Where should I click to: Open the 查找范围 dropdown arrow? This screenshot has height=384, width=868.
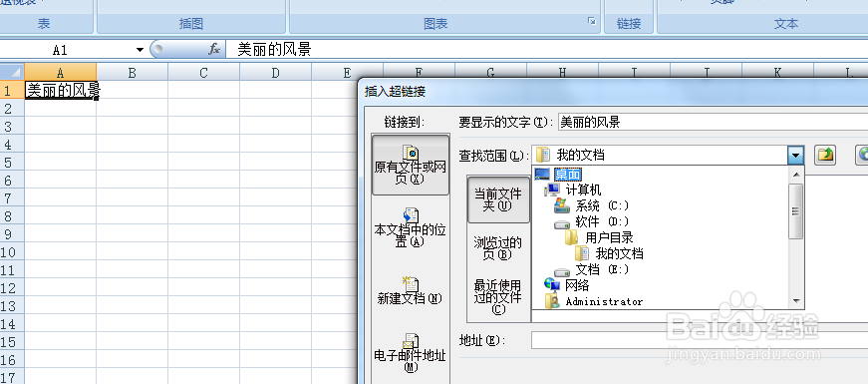point(796,156)
